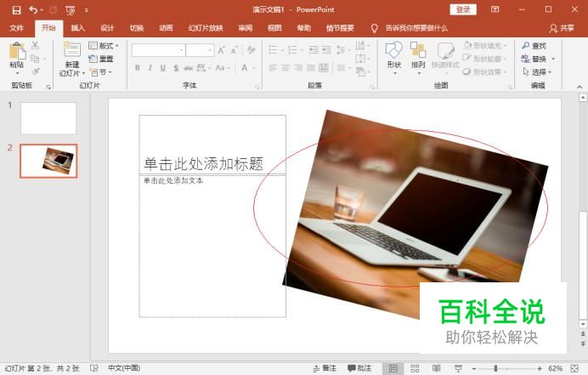Select slide 1 thumbnail
Screen dimensions: 588x375
[48, 118]
